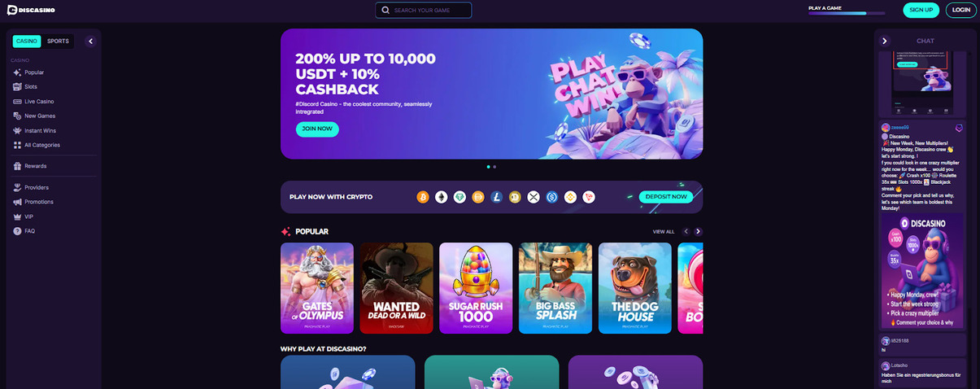Click the Litecoin coin icon
This screenshot has height=389, width=980.
[x=497, y=197]
